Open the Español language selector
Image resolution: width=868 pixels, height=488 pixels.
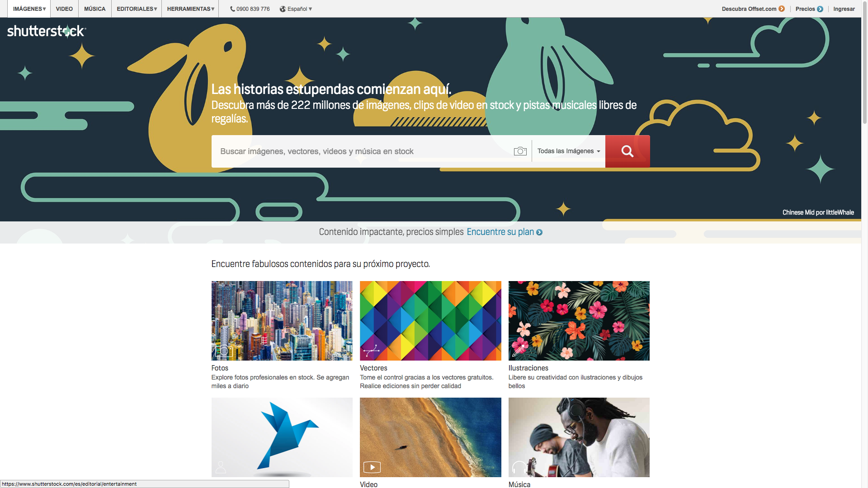click(x=296, y=9)
